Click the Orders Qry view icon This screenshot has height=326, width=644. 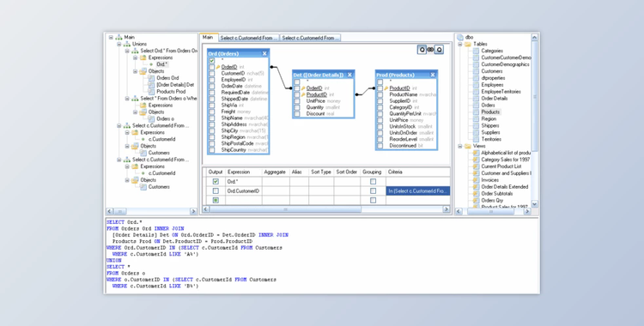[476, 201]
